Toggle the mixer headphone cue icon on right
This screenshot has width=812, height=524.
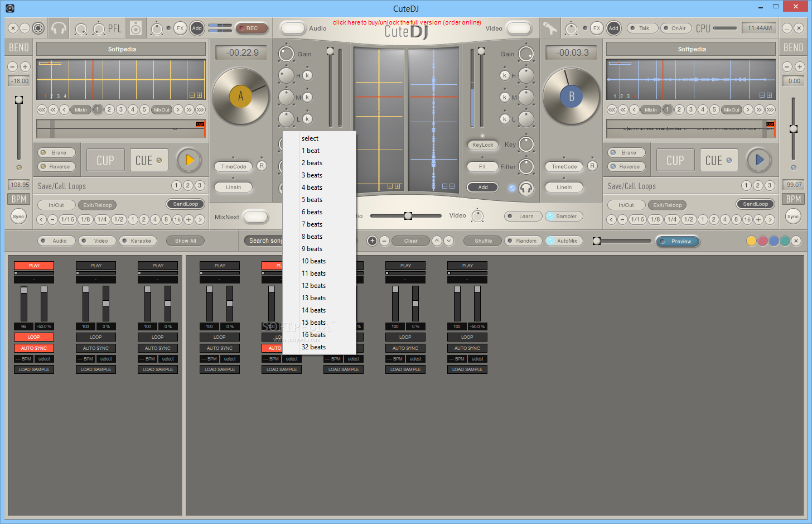(x=526, y=188)
